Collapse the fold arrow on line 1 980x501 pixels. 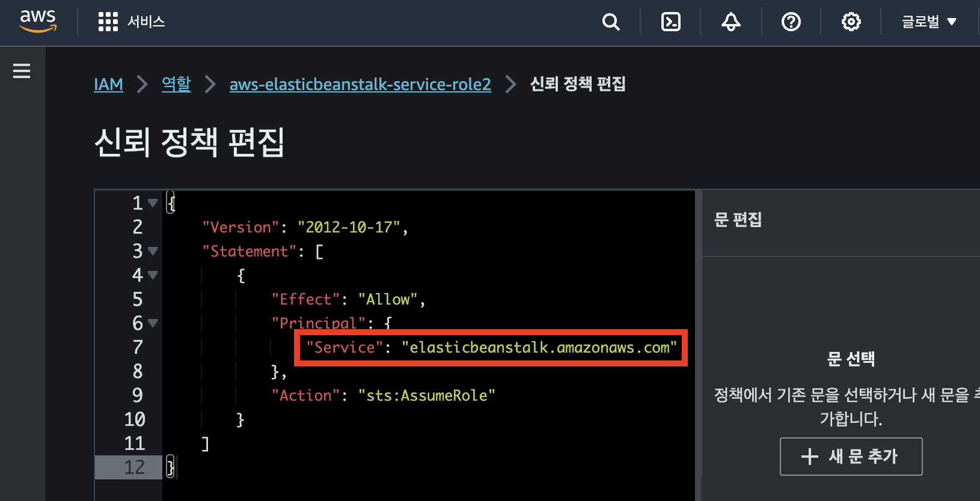pyautogui.click(x=153, y=203)
